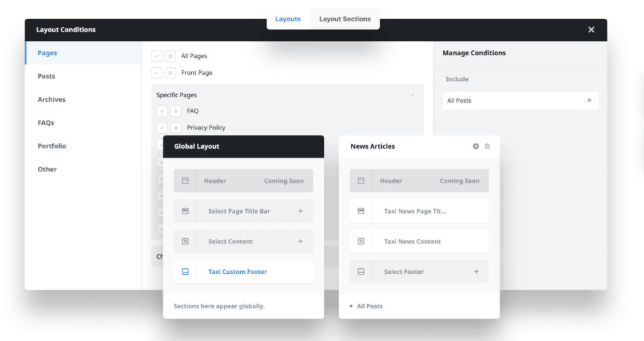Open the Taxi Custom Footer section
This screenshot has height=341, width=644.
pyautogui.click(x=243, y=272)
